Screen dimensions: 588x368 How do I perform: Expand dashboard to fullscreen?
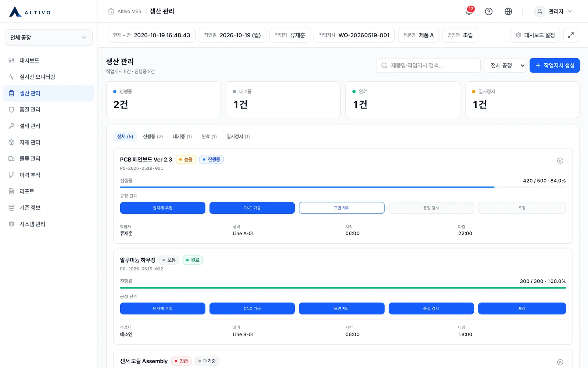571,35
